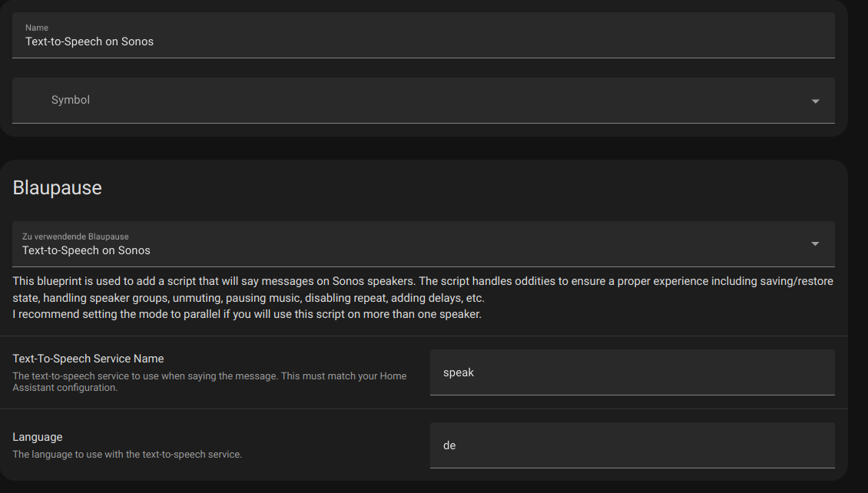The width and height of the screenshot is (868, 493).
Task: Click the small "Name" label above the name field
Action: [36, 27]
